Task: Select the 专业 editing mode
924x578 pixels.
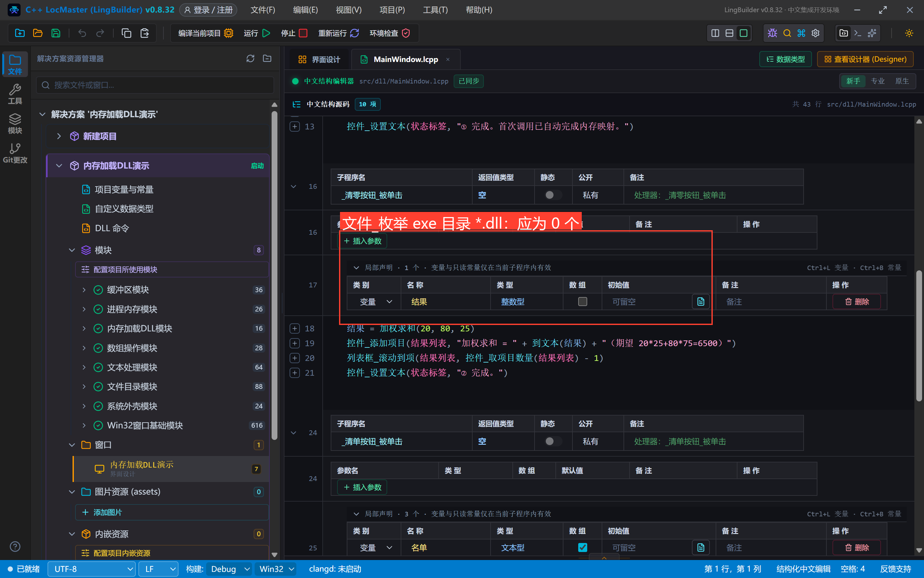Action: coord(877,81)
